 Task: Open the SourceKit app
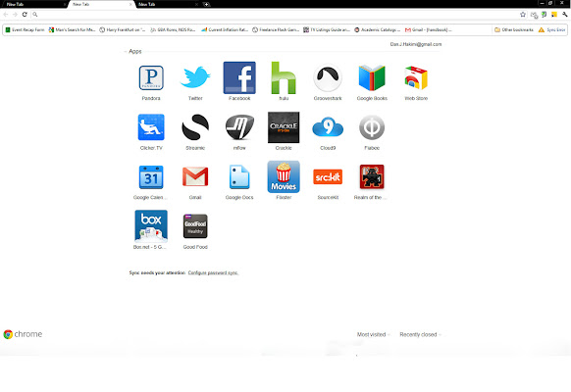[328, 177]
